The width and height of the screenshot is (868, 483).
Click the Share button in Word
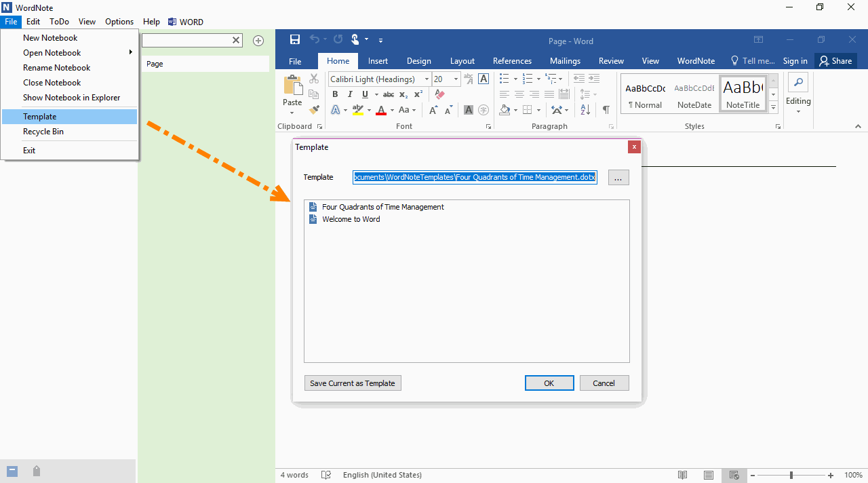pos(835,61)
